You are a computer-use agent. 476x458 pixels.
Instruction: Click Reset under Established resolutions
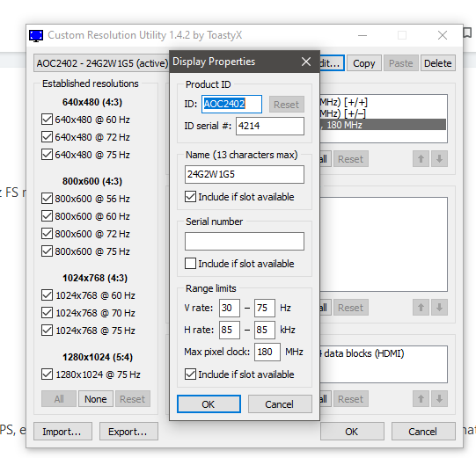[132, 399]
